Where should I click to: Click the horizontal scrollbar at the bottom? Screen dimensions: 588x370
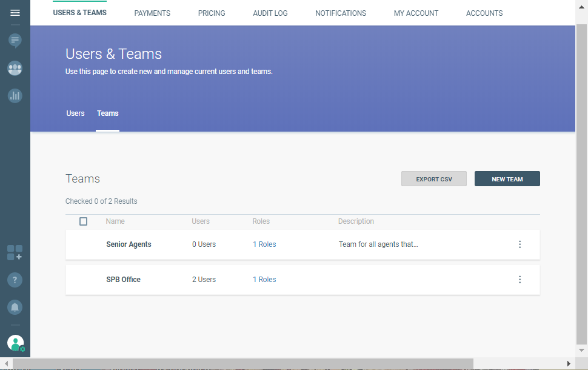tap(242, 363)
